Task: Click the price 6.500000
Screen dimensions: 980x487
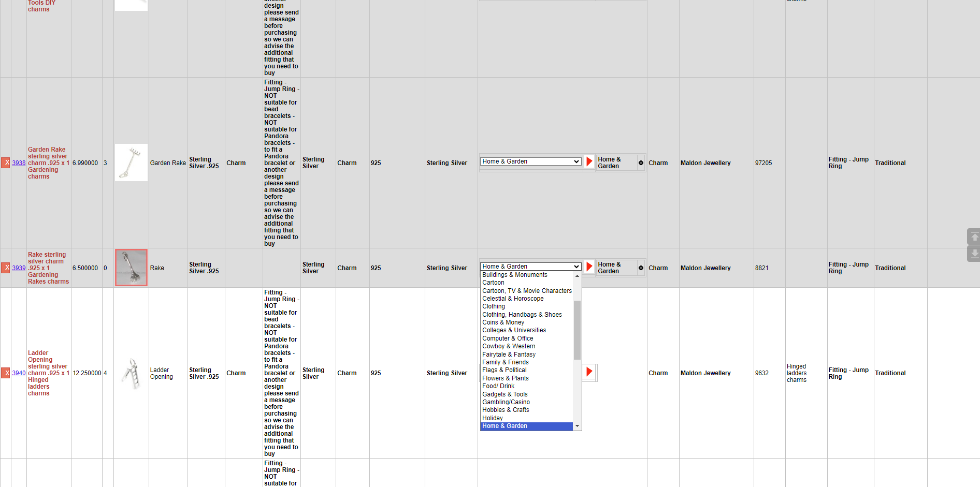Action: tap(85, 268)
